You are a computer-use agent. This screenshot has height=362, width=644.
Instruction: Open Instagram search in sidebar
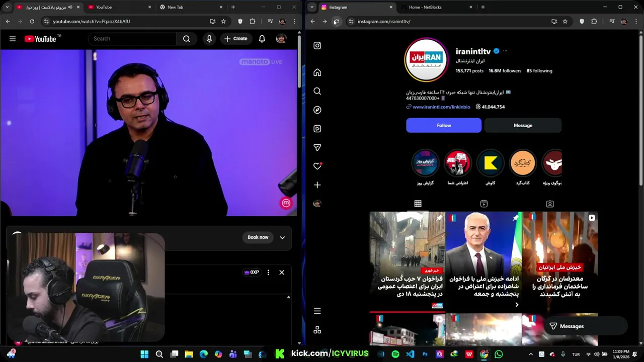317,91
